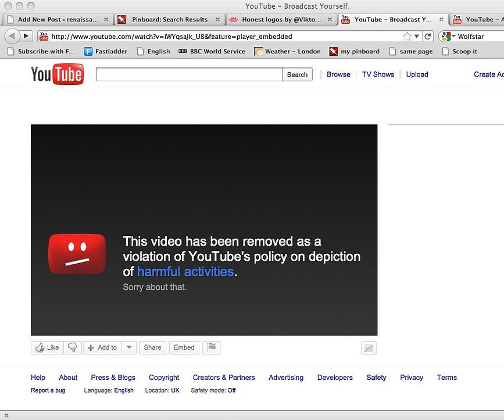Bookmark this page with the star icon
Image resolution: width=504 pixels, height=420 pixels.
[x=407, y=36]
